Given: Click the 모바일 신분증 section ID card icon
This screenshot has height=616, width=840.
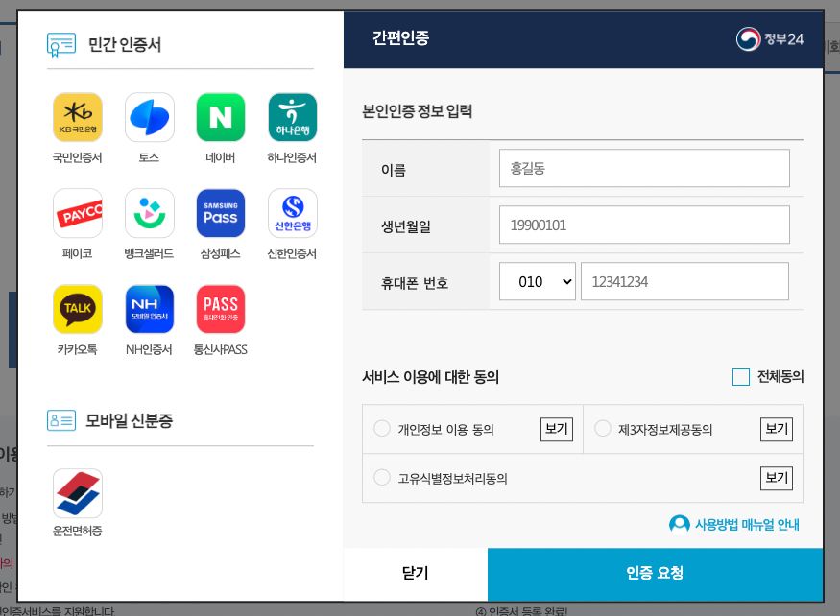Looking at the screenshot, I should (x=61, y=420).
